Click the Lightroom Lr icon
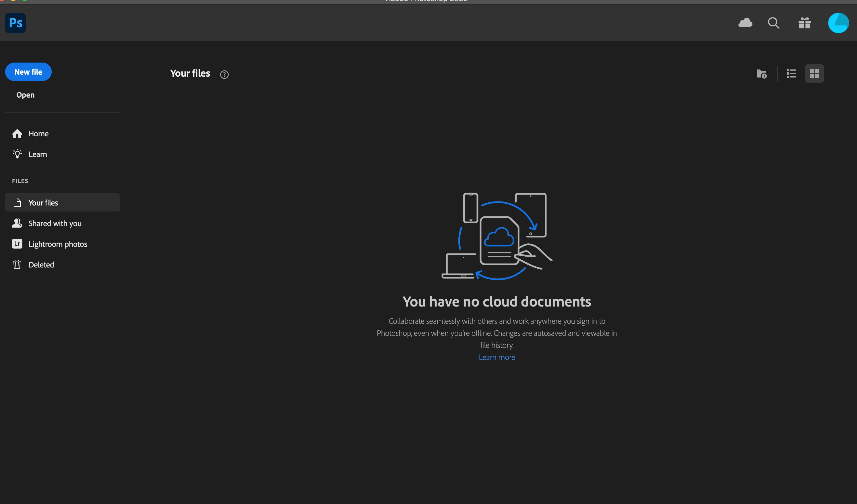The image size is (857, 504). (x=17, y=244)
